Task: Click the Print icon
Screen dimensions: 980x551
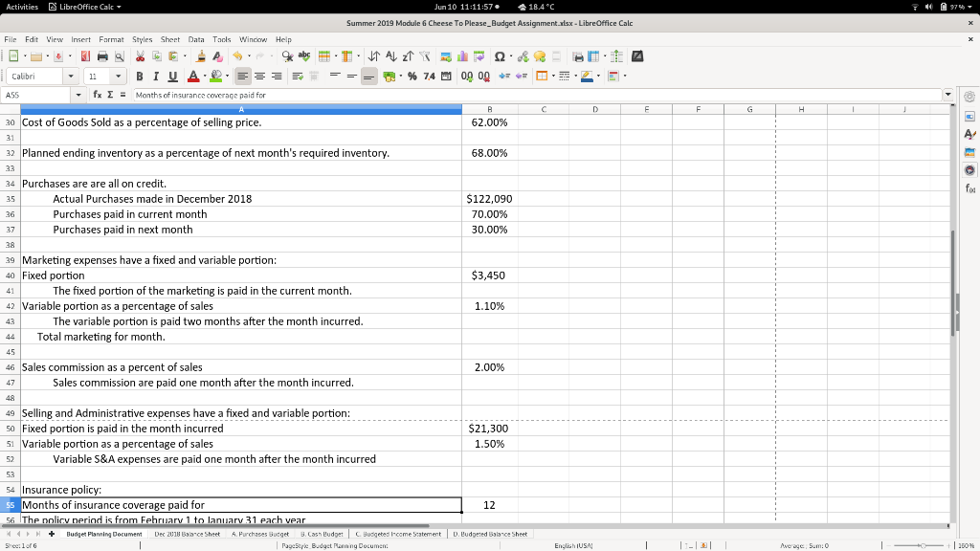Action: [102, 56]
